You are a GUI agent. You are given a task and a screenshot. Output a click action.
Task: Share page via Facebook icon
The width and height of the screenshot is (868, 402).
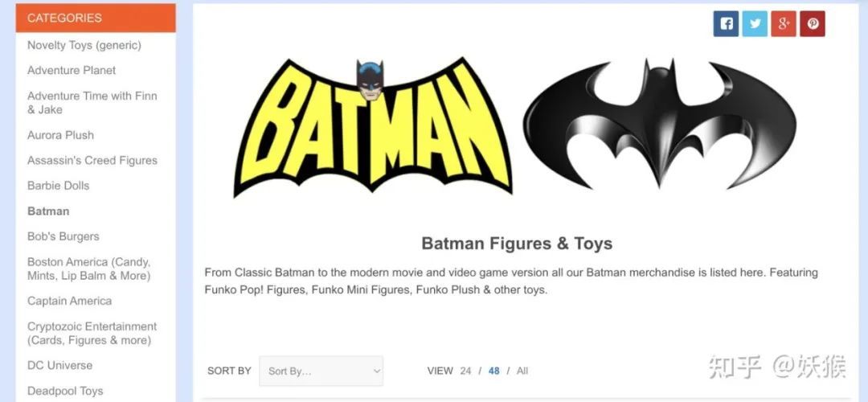726,24
